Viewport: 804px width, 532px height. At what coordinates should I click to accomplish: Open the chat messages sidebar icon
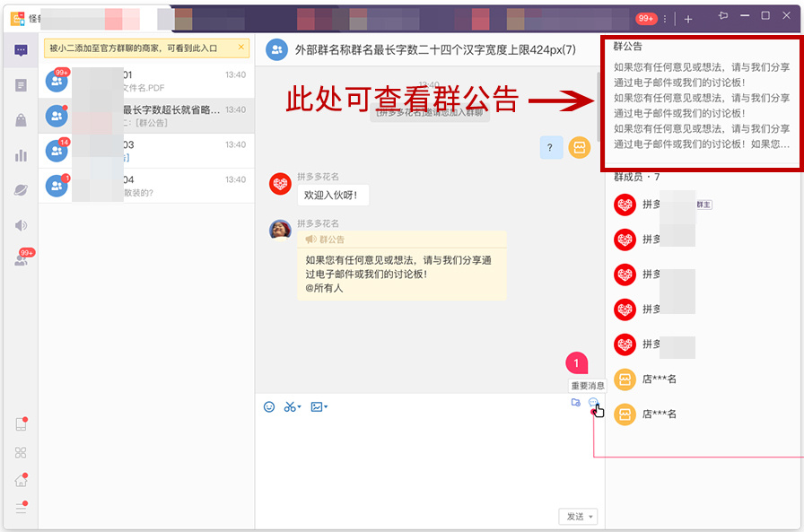pos(21,50)
